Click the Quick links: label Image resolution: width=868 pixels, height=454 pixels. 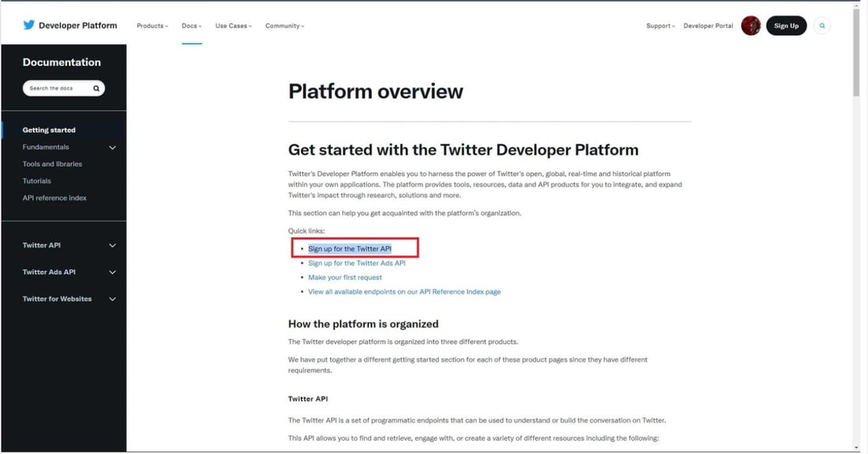[307, 231]
